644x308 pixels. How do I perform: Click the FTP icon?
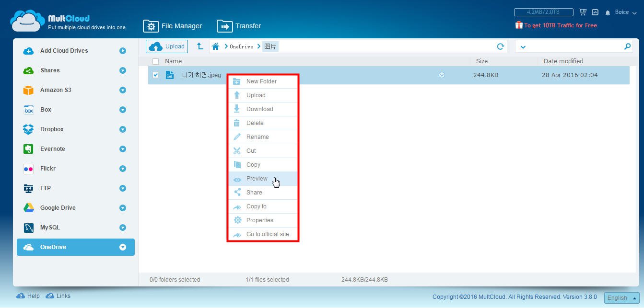point(28,188)
